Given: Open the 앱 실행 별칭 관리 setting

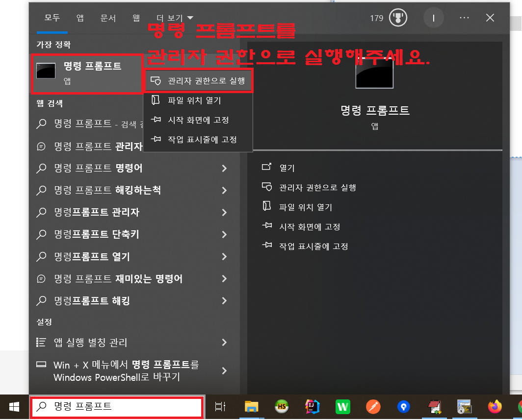Looking at the screenshot, I should tap(91, 342).
